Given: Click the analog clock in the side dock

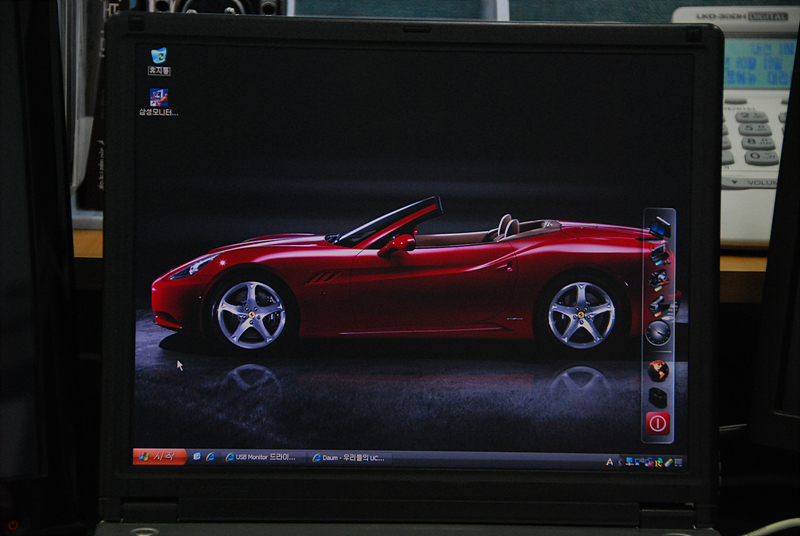Looking at the screenshot, I should 658,333.
